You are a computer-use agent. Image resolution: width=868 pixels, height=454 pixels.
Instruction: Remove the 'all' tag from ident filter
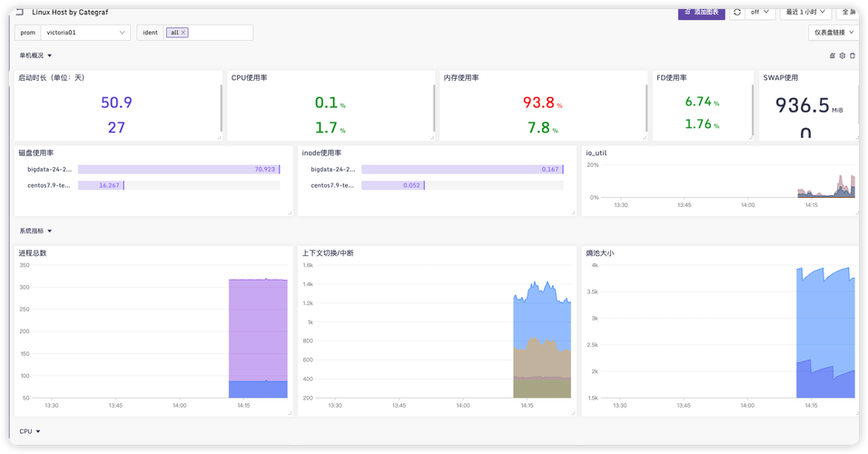coord(183,33)
